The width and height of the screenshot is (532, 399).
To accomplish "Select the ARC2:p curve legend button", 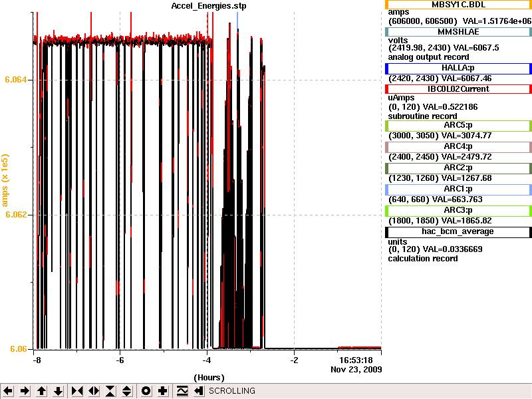I will click(458, 168).
